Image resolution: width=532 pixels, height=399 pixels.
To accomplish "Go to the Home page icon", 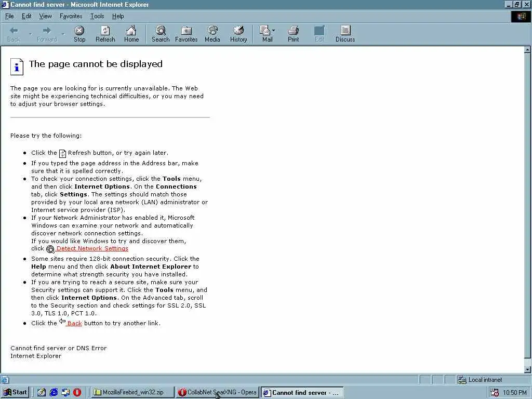I will coord(131,34).
